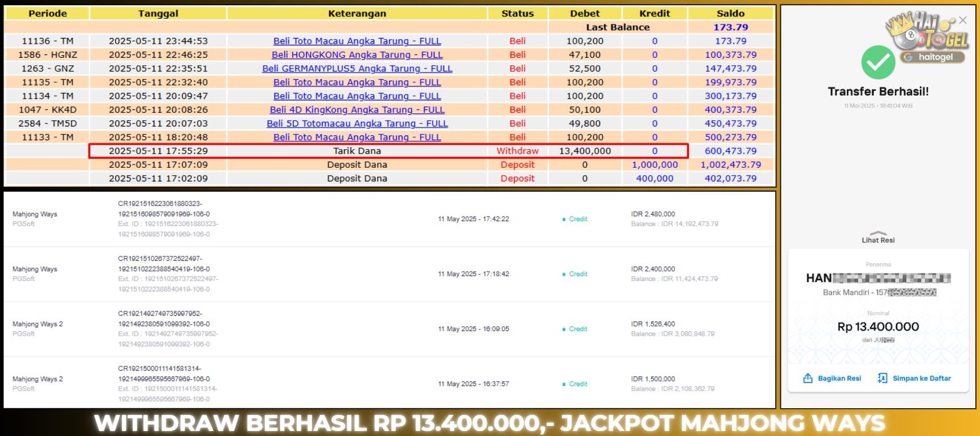
Task: Click the Simpan ke Daftar save icon
Action: coord(882,378)
